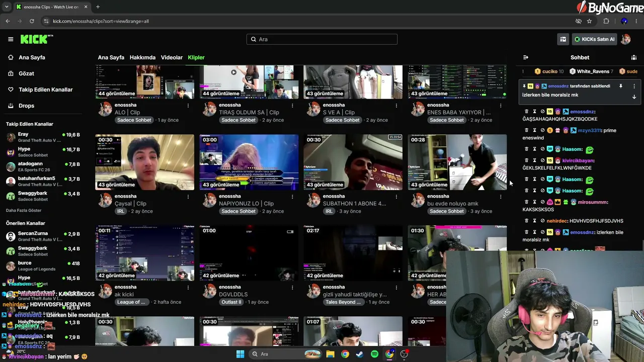The image size is (644, 362).
Task: Switch to the Ana Sayfa channel tab
Action: coord(111,57)
